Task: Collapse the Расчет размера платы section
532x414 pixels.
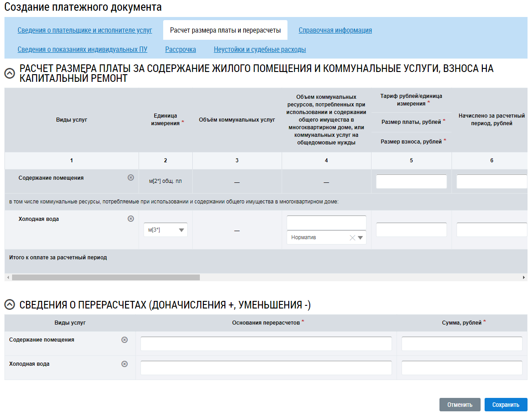Action: [x=9, y=74]
